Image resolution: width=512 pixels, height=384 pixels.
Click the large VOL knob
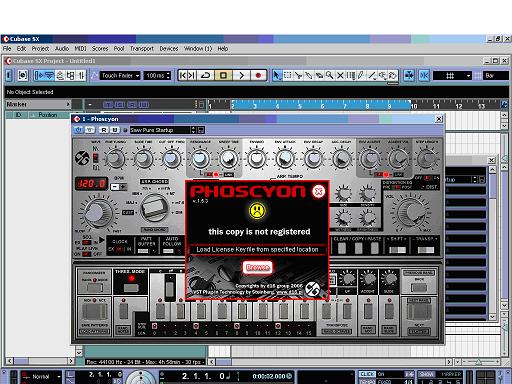411,212
